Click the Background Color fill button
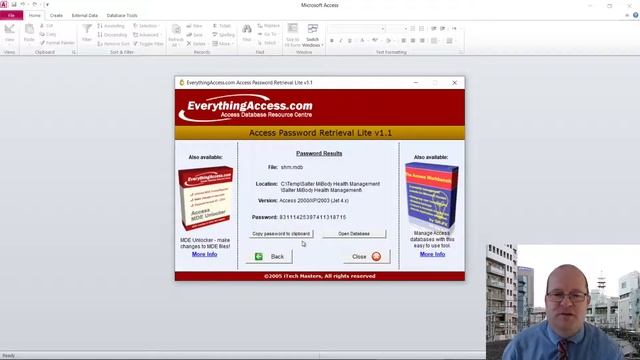This screenshot has width=640, height=360. pos(389,41)
